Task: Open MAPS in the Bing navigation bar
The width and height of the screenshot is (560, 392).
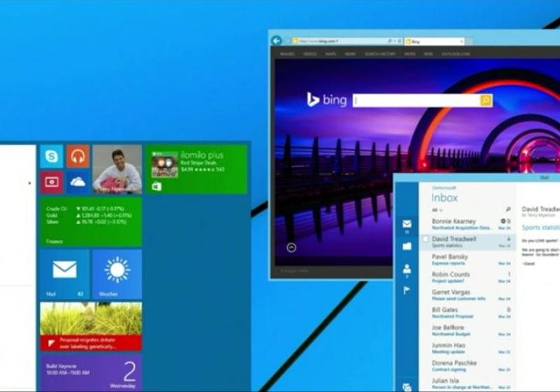Action: 330,54
